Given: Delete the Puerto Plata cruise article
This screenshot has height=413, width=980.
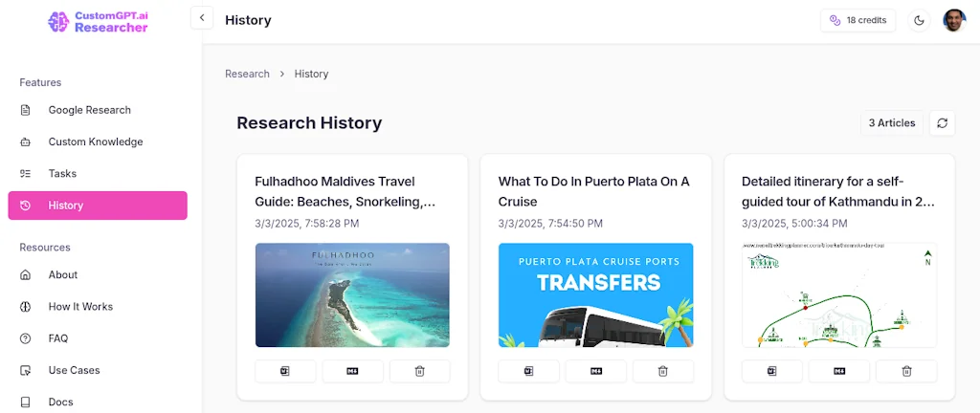Looking at the screenshot, I should [x=663, y=371].
